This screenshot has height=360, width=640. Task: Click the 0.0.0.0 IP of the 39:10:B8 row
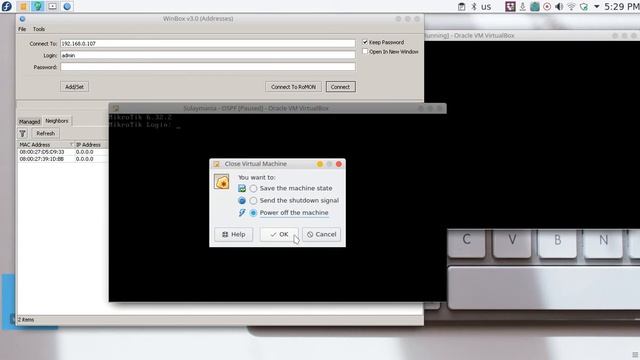tap(84, 159)
